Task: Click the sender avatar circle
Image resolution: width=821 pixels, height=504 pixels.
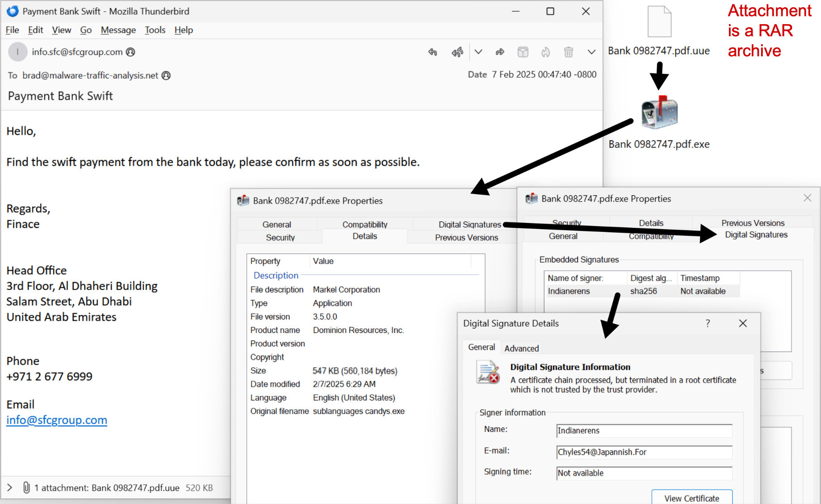Action: point(18,52)
